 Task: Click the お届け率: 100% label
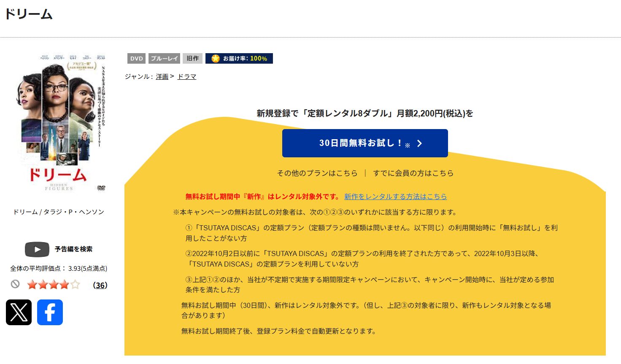pyautogui.click(x=245, y=59)
